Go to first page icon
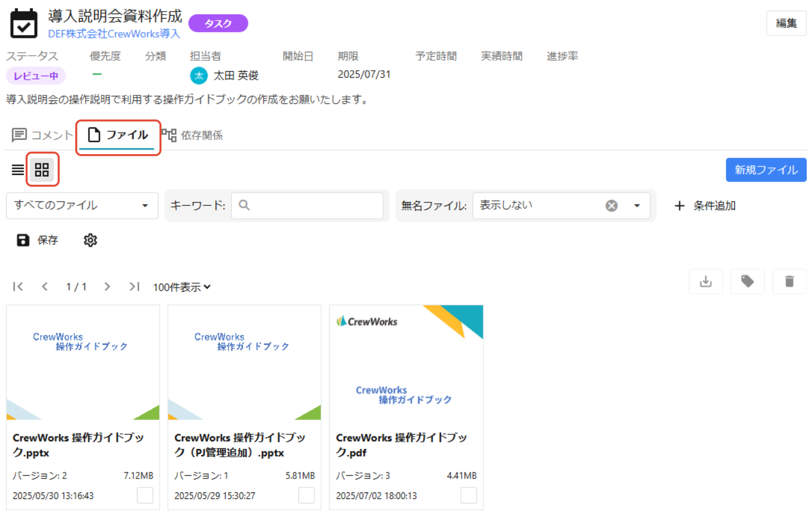 (18, 287)
